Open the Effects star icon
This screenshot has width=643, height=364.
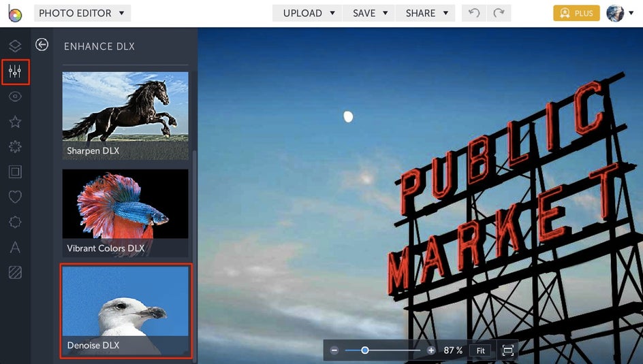pos(15,122)
